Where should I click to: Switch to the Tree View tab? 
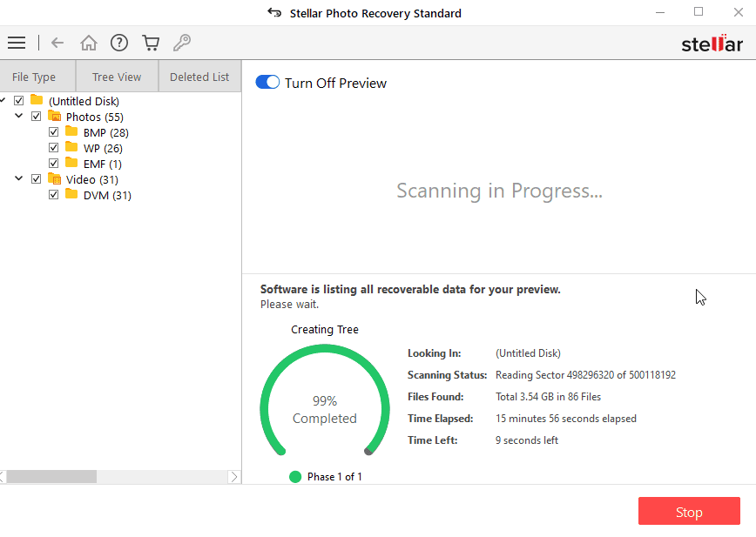point(117,76)
